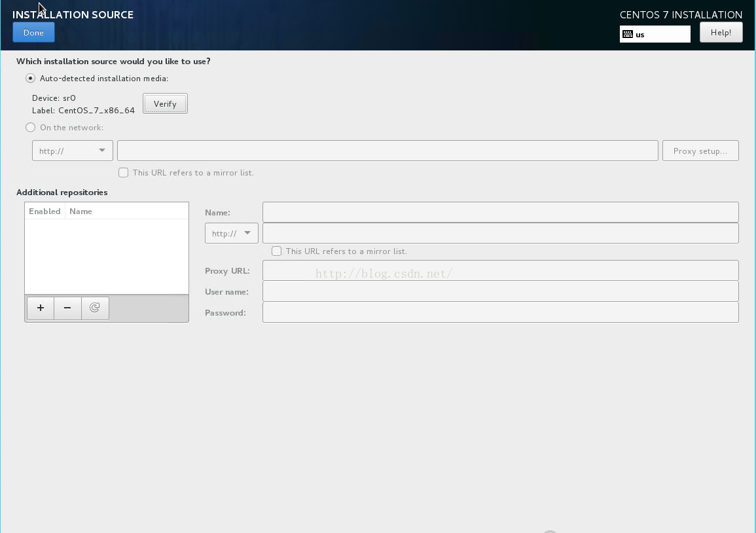Click the Label: CentOS_7_x86_64 text
756x533 pixels.
83,111
